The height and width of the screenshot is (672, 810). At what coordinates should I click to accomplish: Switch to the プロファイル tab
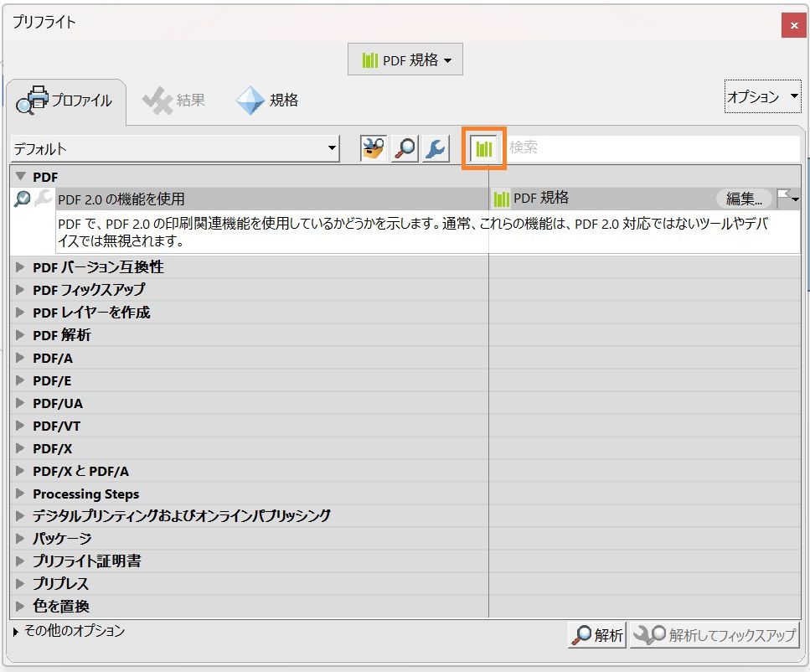tap(65, 101)
